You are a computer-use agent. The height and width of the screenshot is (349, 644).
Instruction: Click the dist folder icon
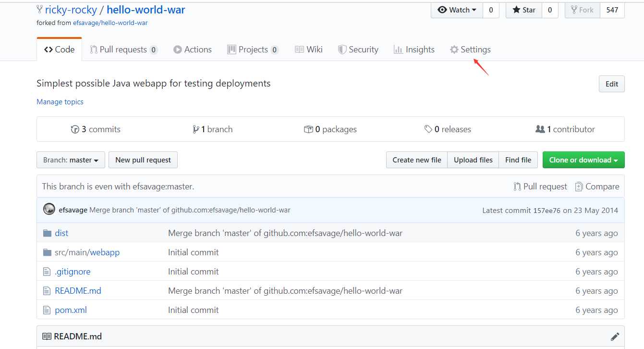click(x=47, y=233)
